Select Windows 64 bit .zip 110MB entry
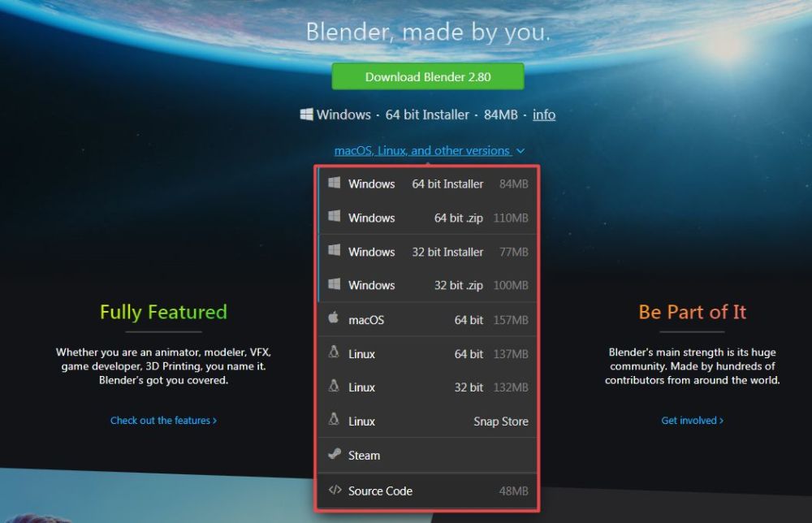 [427, 218]
